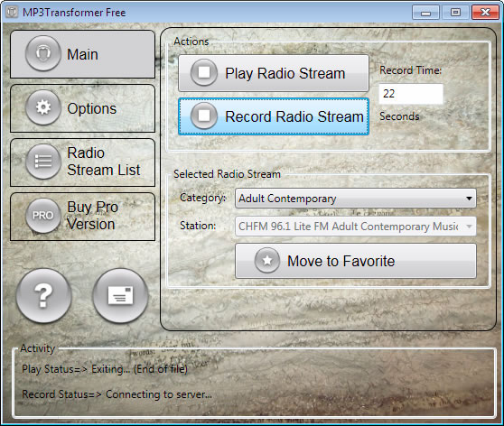Maximize the MP3Transformer Free window

pyautogui.click(x=455, y=13)
